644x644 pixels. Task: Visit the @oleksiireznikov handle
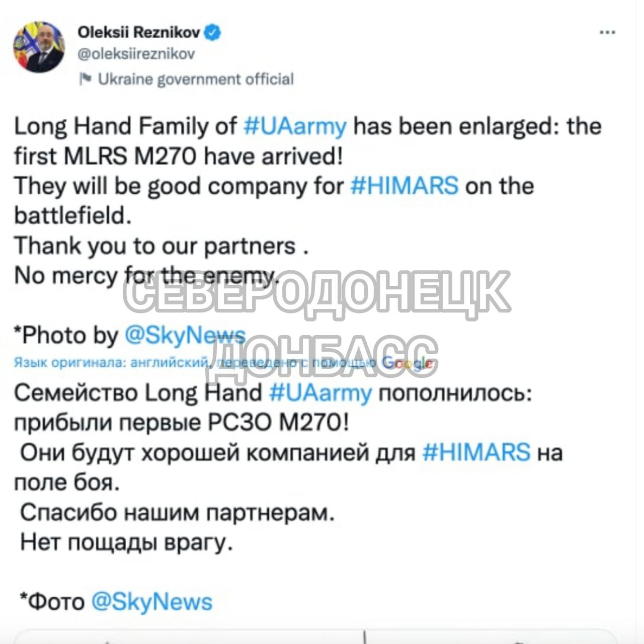click(136, 53)
